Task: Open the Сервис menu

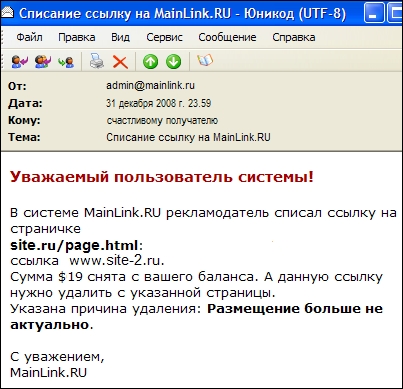Action: 164,37
